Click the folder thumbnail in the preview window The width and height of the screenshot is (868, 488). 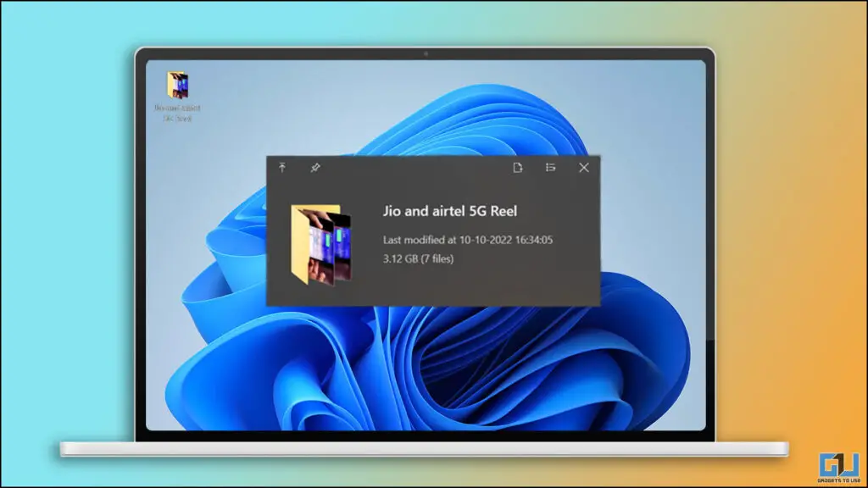point(321,245)
